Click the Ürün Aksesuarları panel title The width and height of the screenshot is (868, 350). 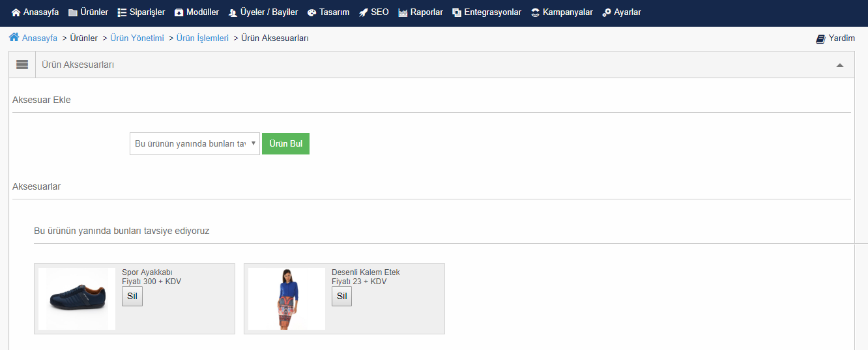click(x=78, y=65)
